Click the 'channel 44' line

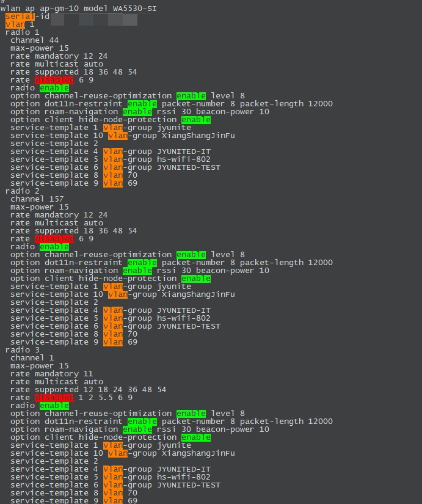pos(34,40)
